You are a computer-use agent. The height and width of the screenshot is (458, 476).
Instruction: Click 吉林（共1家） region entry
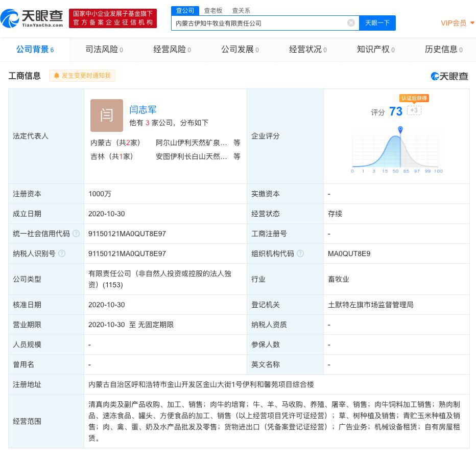pyautogui.click(x=112, y=156)
